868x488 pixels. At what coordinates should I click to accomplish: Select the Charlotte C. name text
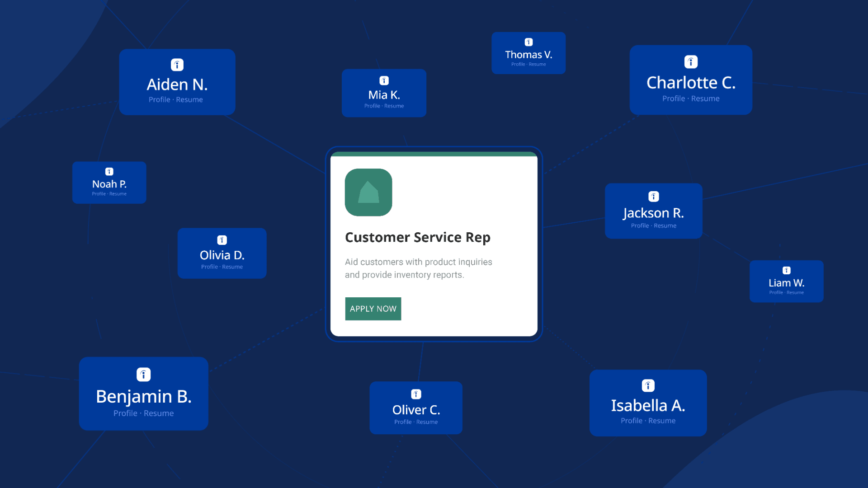click(x=691, y=83)
